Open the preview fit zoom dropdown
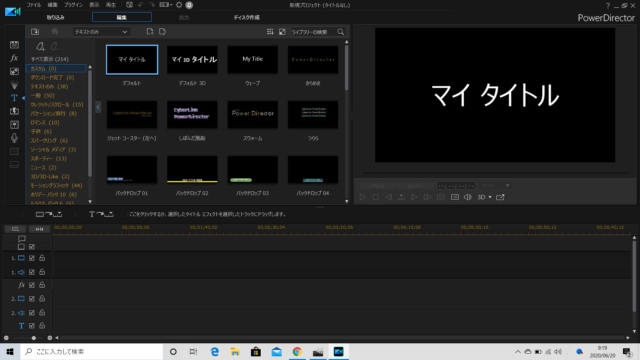The image size is (640, 360). [495, 186]
